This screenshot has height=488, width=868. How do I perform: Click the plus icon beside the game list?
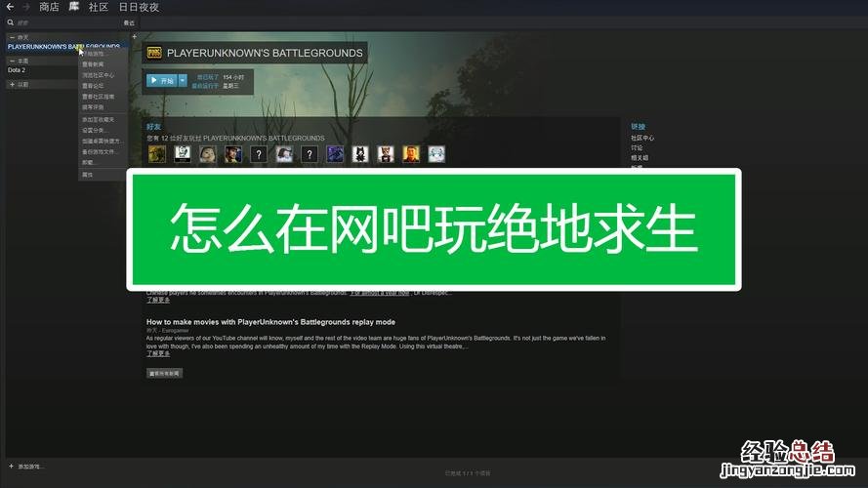click(x=134, y=36)
